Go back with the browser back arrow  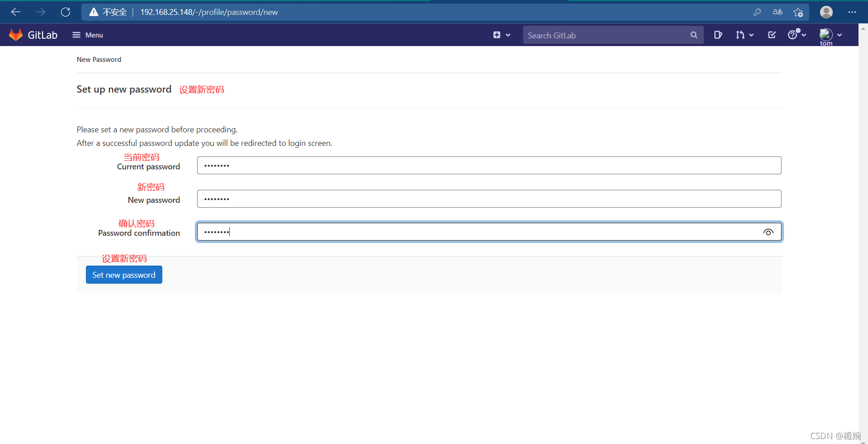tap(16, 12)
